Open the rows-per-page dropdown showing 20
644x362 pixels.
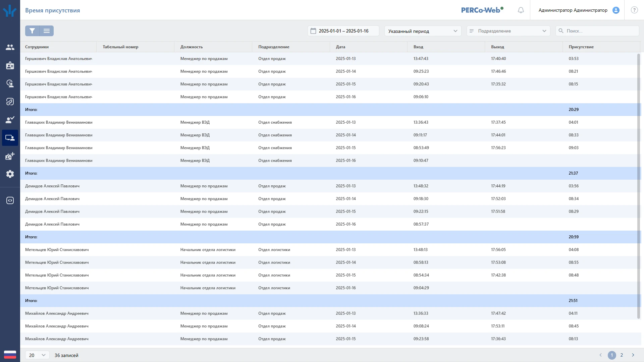point(37,355)
